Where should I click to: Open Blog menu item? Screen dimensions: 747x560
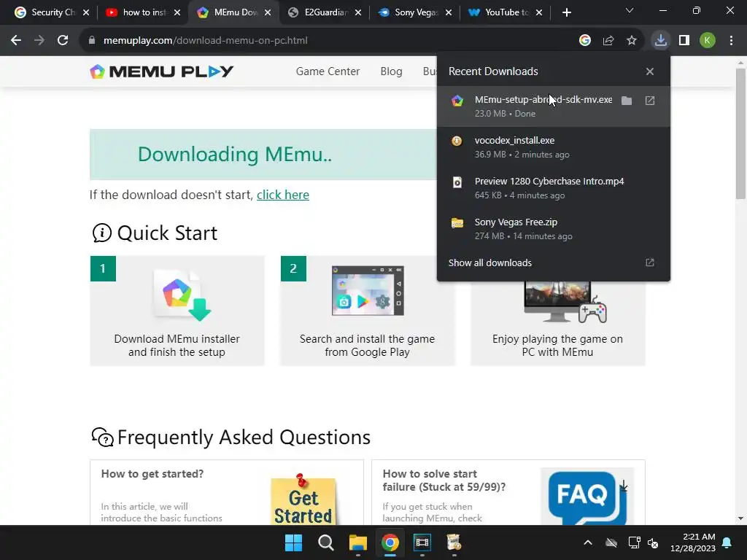pos(391,71)
